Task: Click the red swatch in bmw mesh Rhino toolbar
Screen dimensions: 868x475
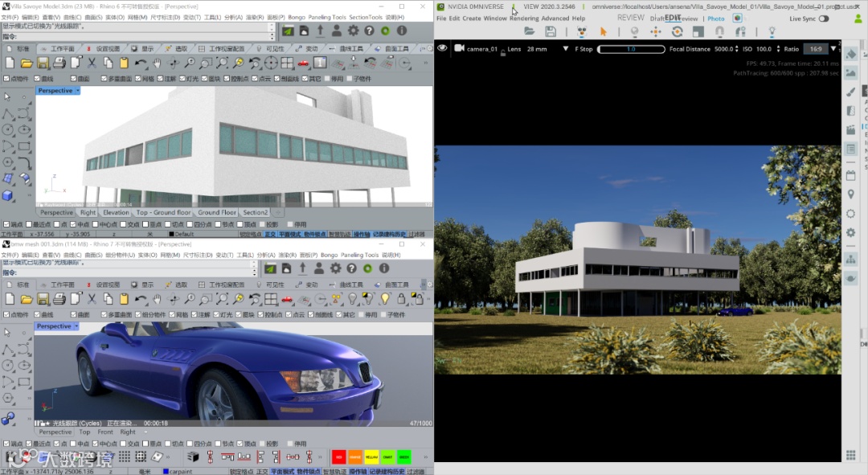Action: 339,457
